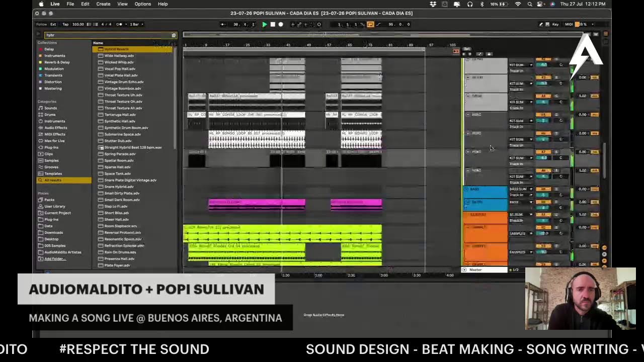Open the User Library place
The image size is (644, 362).
(54, 206)
